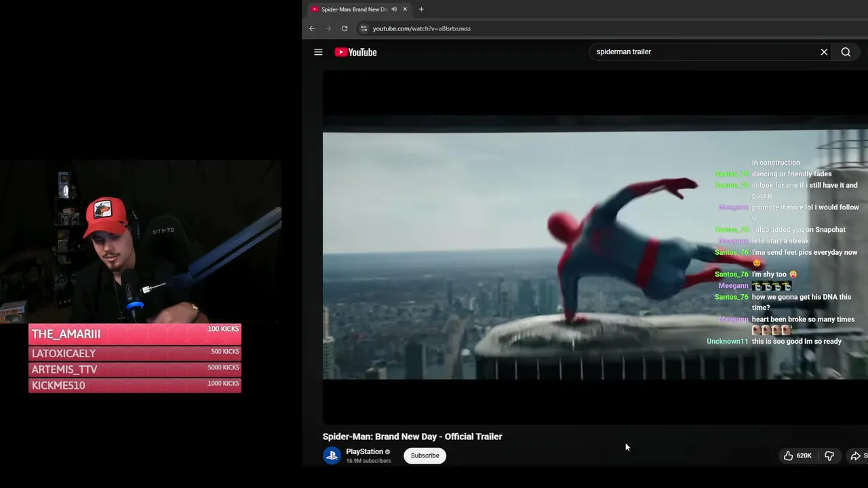Click chat message 'dancing or friendly fades'
This screenshot has height=488, width=868.
(791, 174)
